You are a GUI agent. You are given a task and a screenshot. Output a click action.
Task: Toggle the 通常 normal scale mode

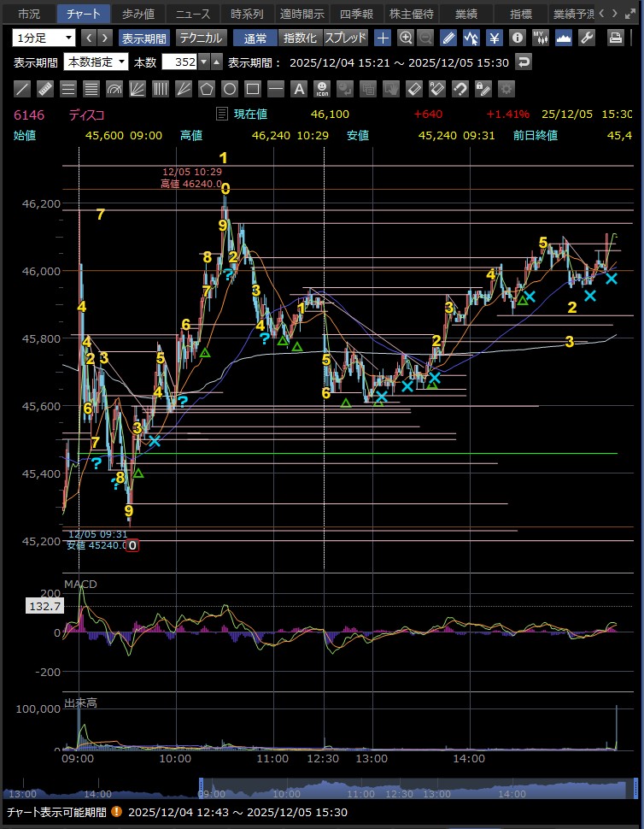255,38
